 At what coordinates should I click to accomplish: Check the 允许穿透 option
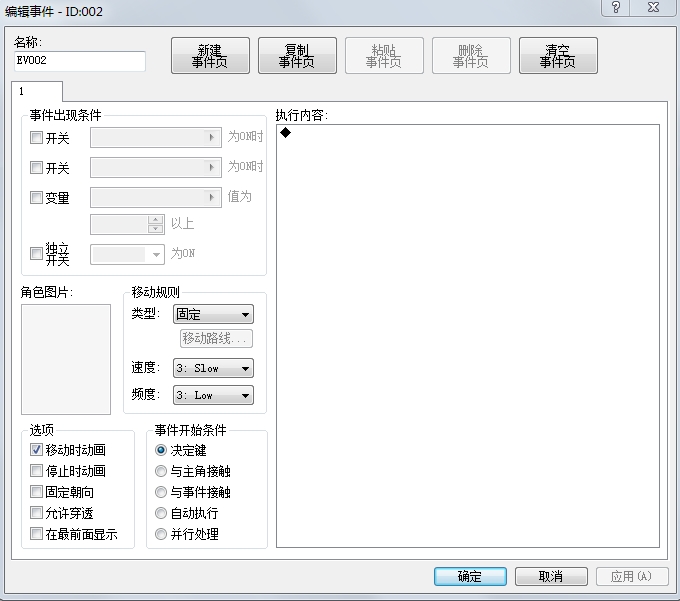pyautogui.click(x=36, y=513)
